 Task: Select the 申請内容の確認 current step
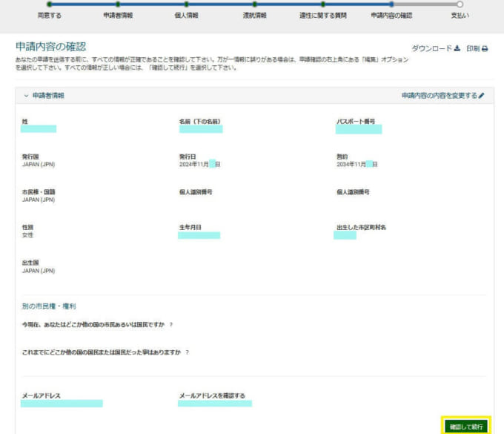tap(391, 4)
